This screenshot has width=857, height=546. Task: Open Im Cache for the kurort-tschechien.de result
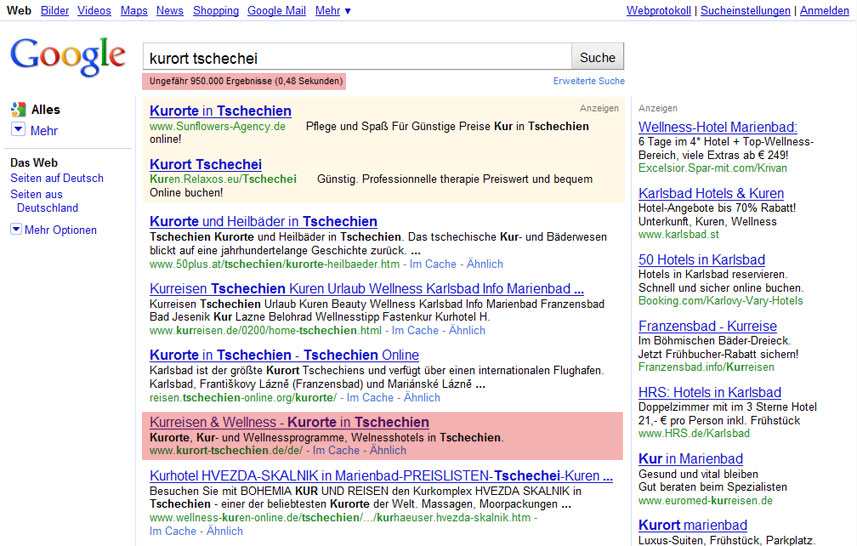pos(336,450)
